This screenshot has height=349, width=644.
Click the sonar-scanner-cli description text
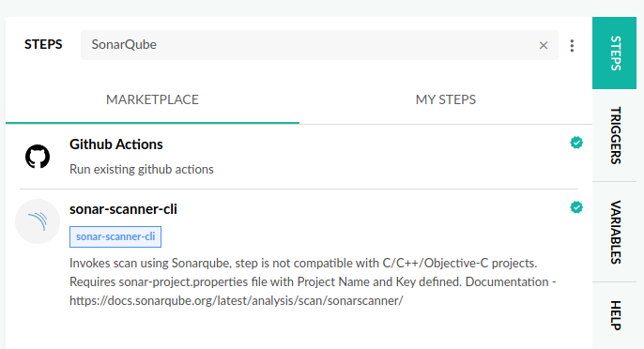[x=313, y=281]
